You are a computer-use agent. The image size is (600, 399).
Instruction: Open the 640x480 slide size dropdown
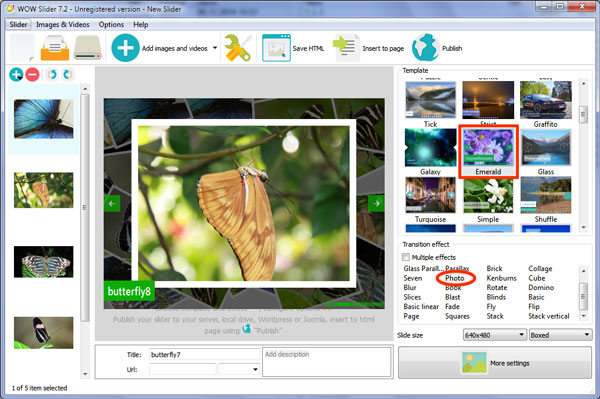(x=494, y=335)
